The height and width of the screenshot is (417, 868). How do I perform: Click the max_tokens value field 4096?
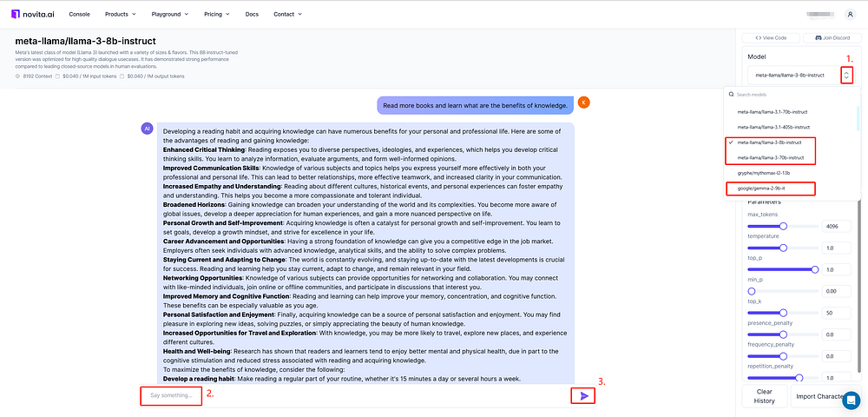tap(837, 226)
